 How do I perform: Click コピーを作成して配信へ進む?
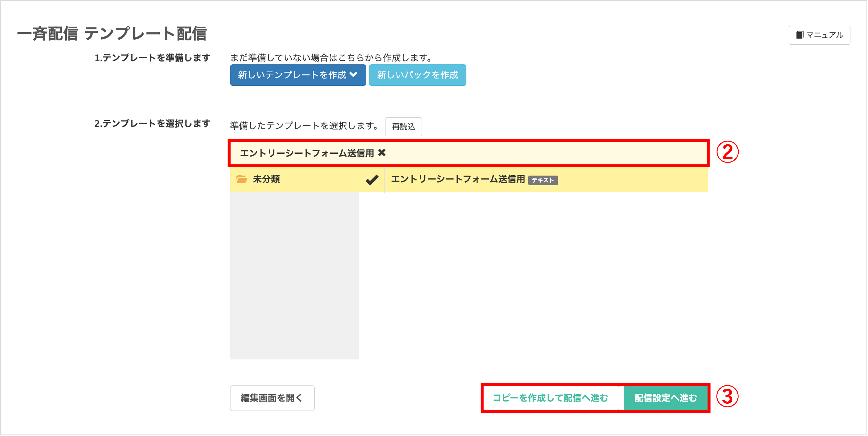(x=551, y=398)
